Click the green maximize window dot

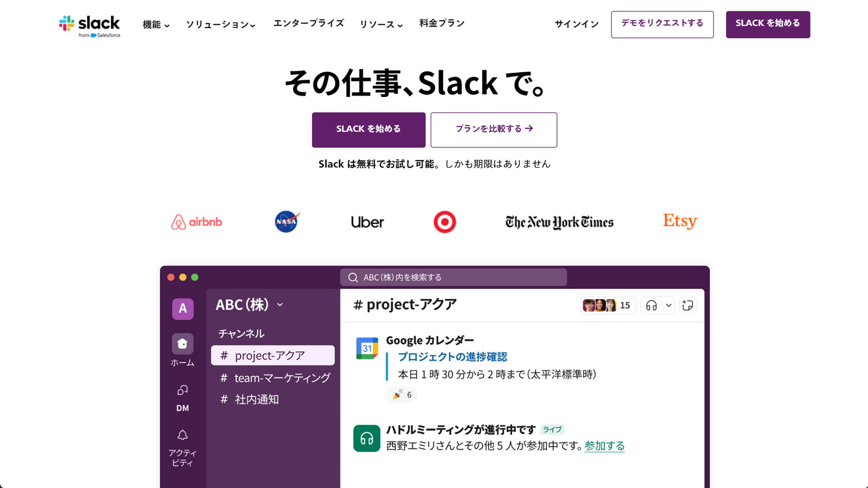[x=195, y=277]
